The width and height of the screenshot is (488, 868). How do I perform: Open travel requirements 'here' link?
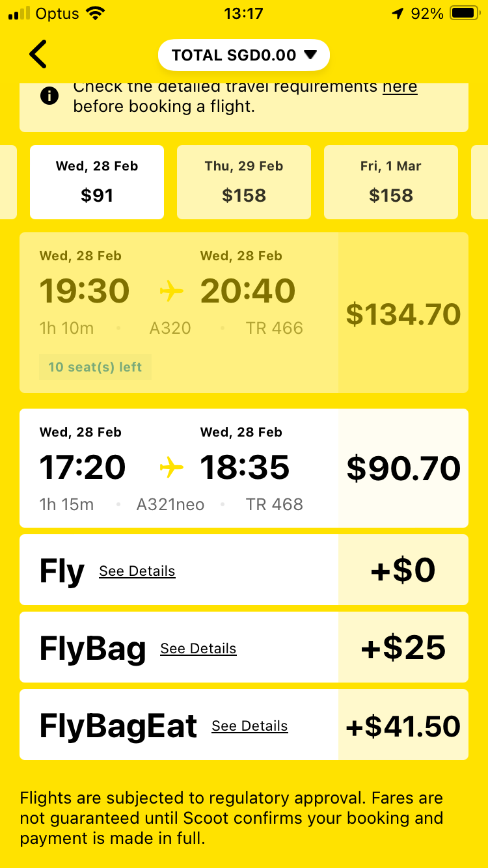(400, 87)
